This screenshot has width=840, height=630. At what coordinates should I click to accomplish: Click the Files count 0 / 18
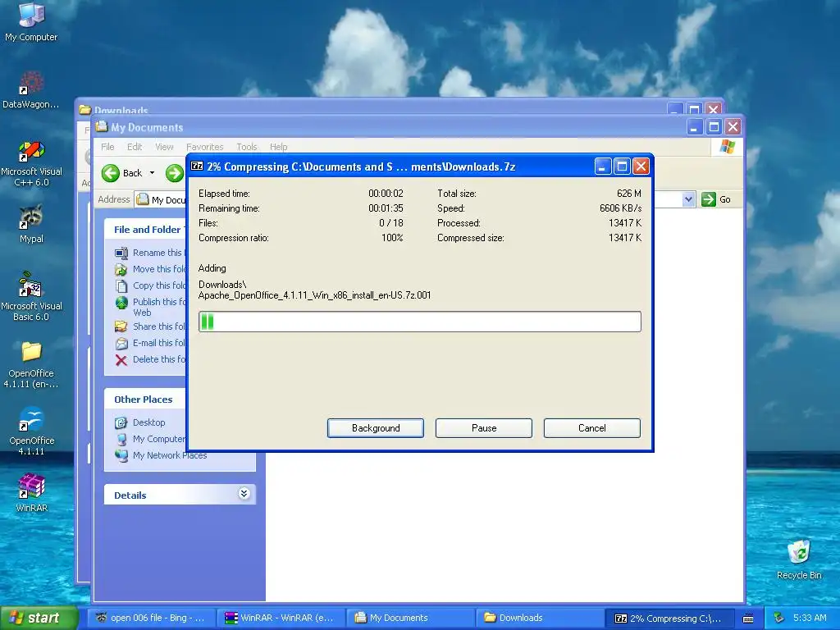point(391,223)
